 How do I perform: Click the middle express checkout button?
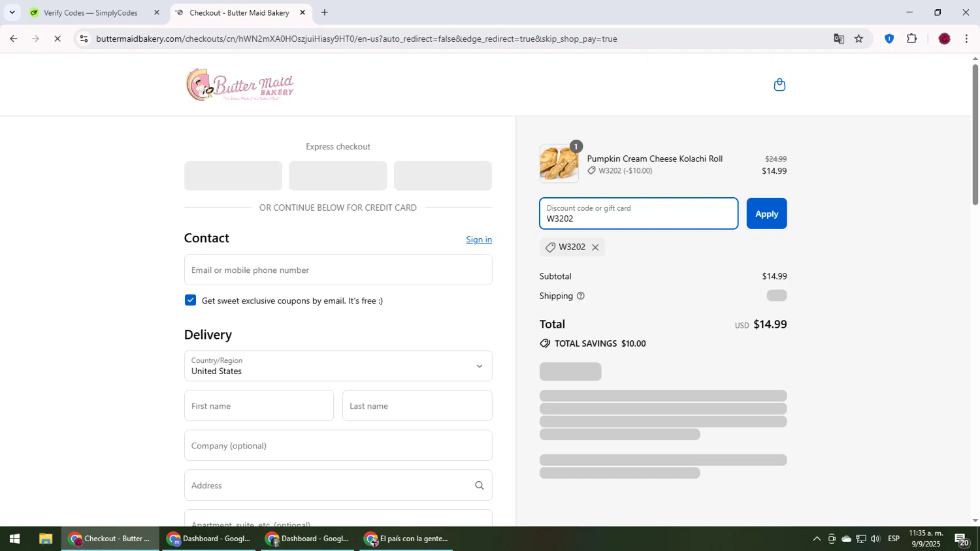coord(338,176)
